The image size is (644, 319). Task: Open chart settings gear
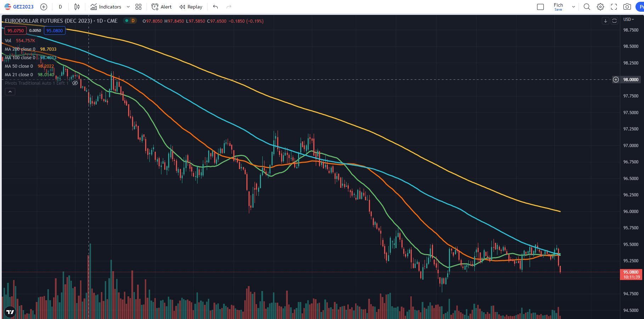pyautogui.click(x=600, y=7)
